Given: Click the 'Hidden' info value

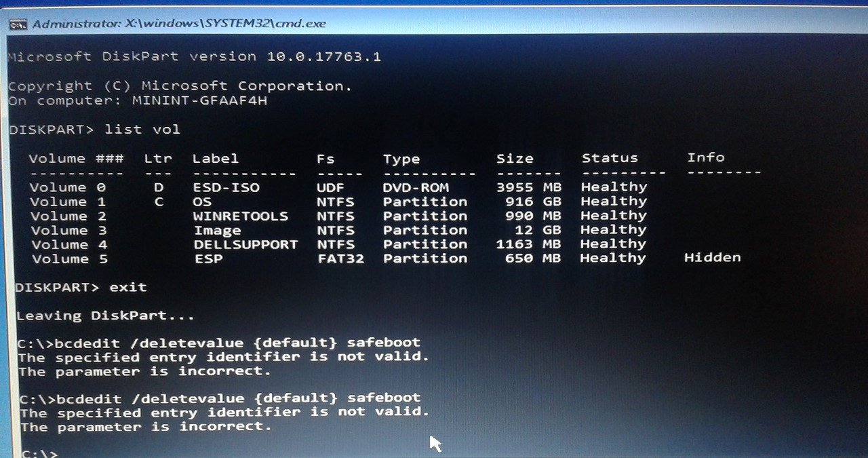Looking at the screenshot, I should click(x=713, y=258).
